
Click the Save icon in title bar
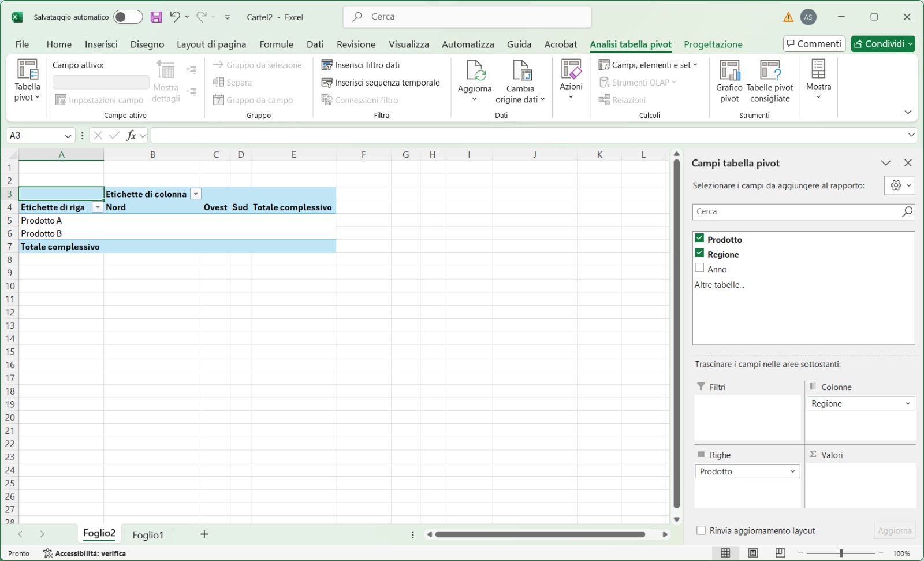[156, 17]
